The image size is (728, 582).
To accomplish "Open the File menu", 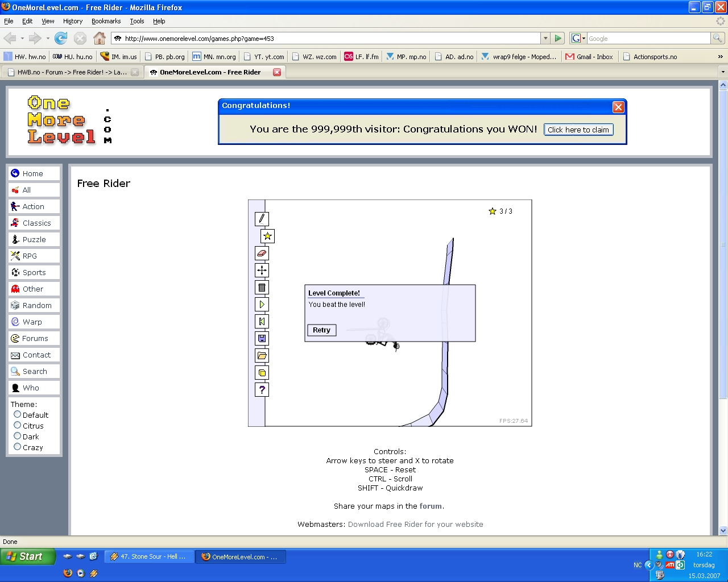I will (x=9, y=21).
